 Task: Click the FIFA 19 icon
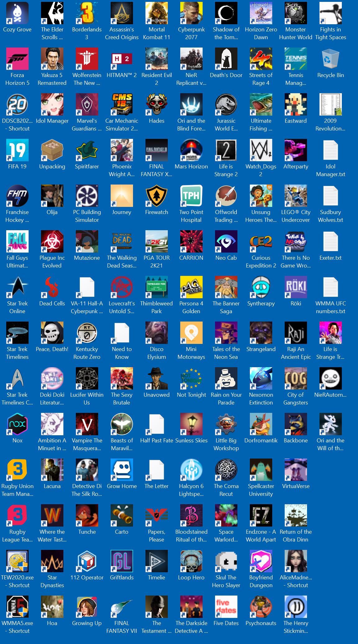(17, 150)
